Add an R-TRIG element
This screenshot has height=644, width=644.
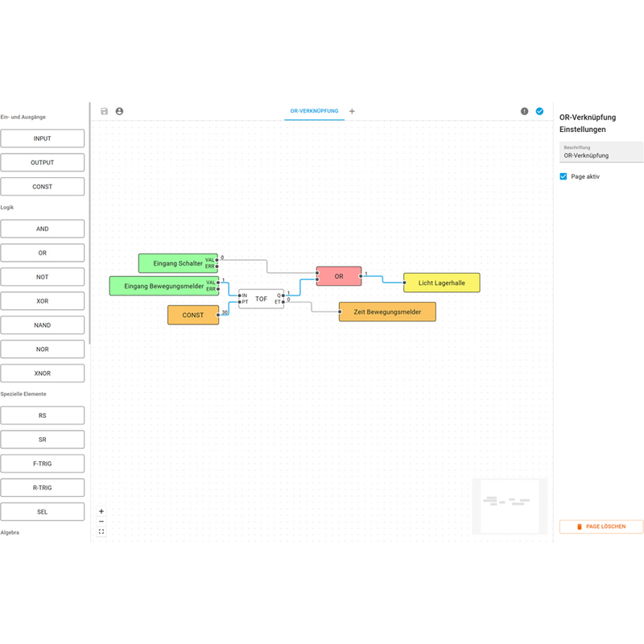point(43,488)
